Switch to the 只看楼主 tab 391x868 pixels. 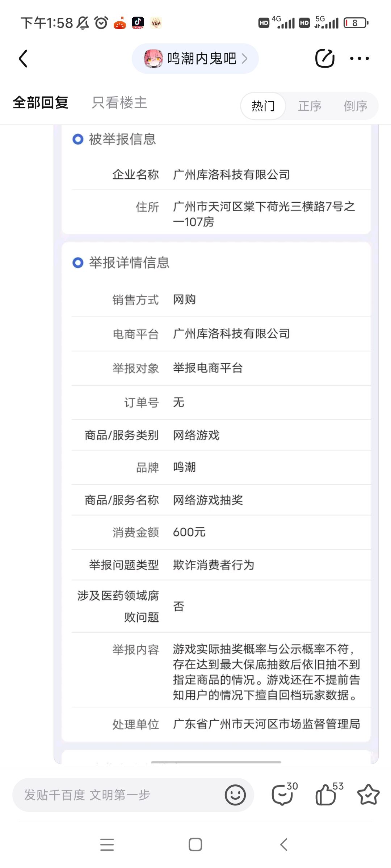pyautogui.click(x=119, y=103)
